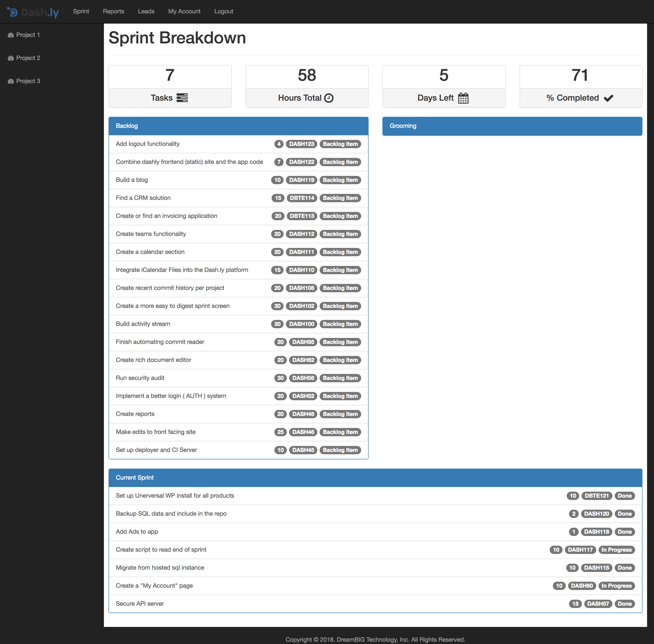The image size is (654, 644).
Task: Click the DBTE114 badge
Action: click(302, 198)
